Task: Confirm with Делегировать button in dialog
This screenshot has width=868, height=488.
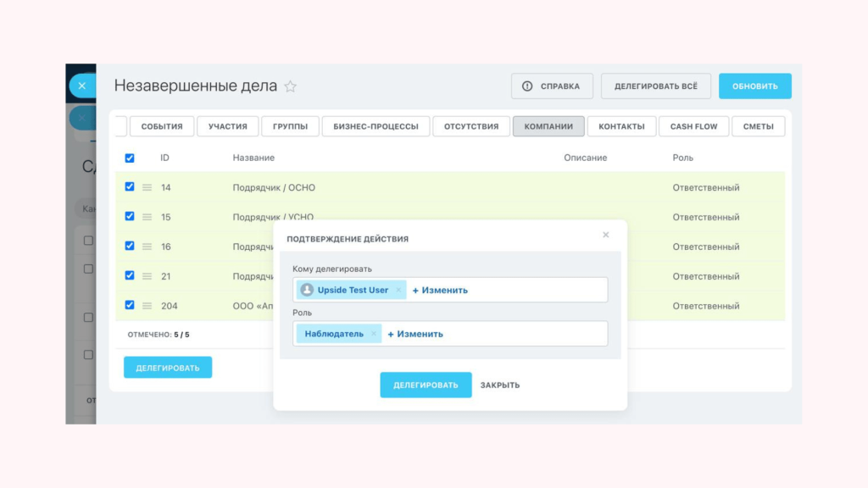Action: tap(426, 385)
